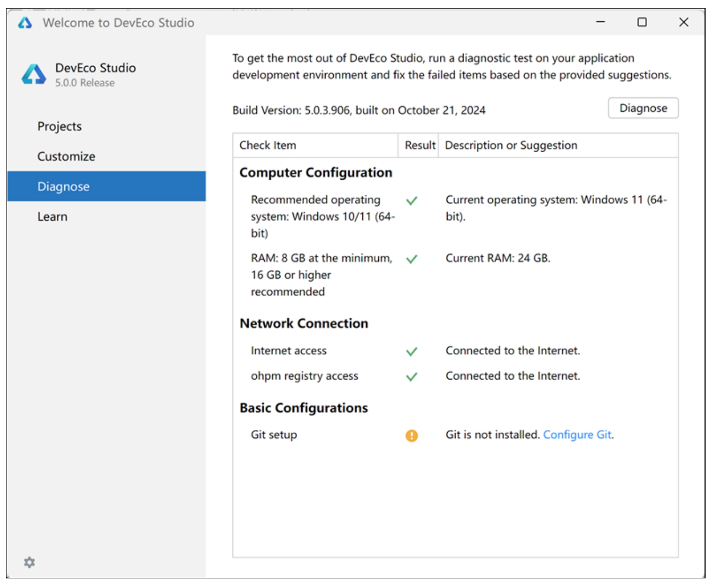Click the Result column header
The width and height of the screenshot is (713, 588).
420,145
